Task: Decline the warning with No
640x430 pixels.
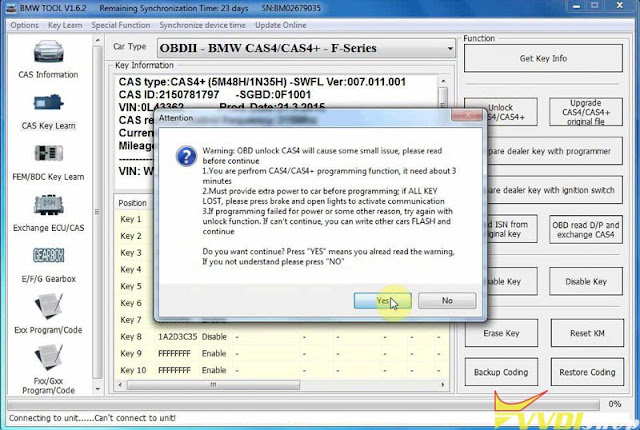Action: coord(447,301)
